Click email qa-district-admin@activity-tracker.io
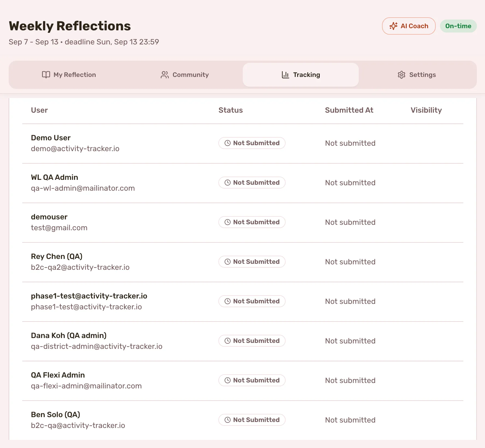This screenshot has width=485, height=448. click(96, 346)
